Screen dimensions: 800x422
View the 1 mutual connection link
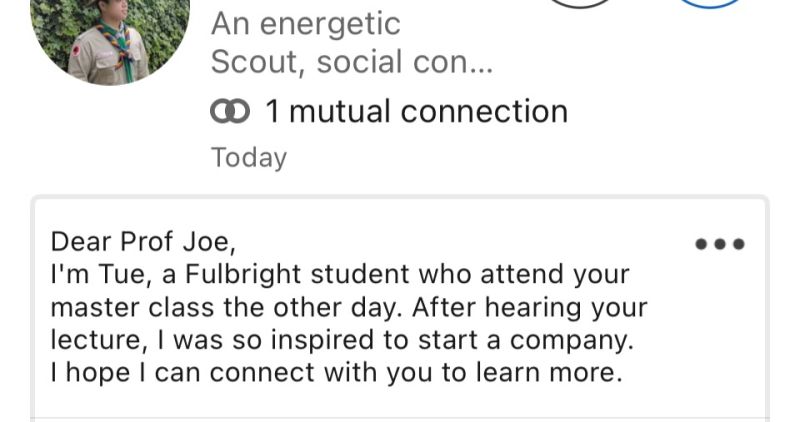tap(416, 111)
